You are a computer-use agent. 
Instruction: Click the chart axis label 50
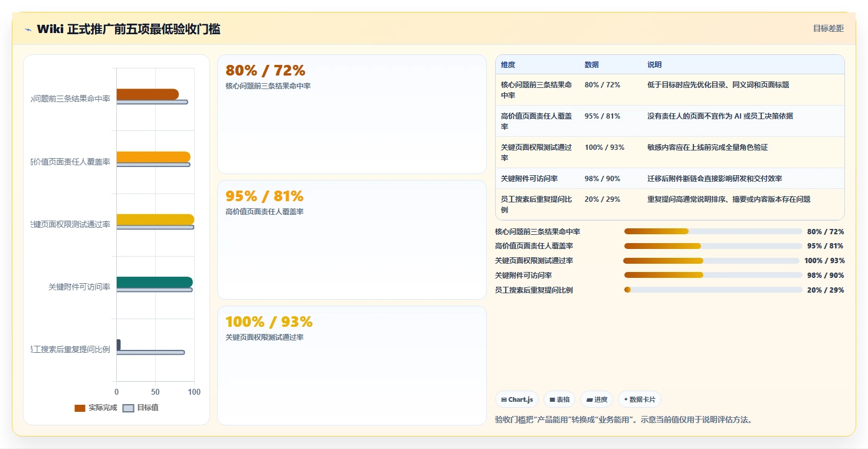155,392
